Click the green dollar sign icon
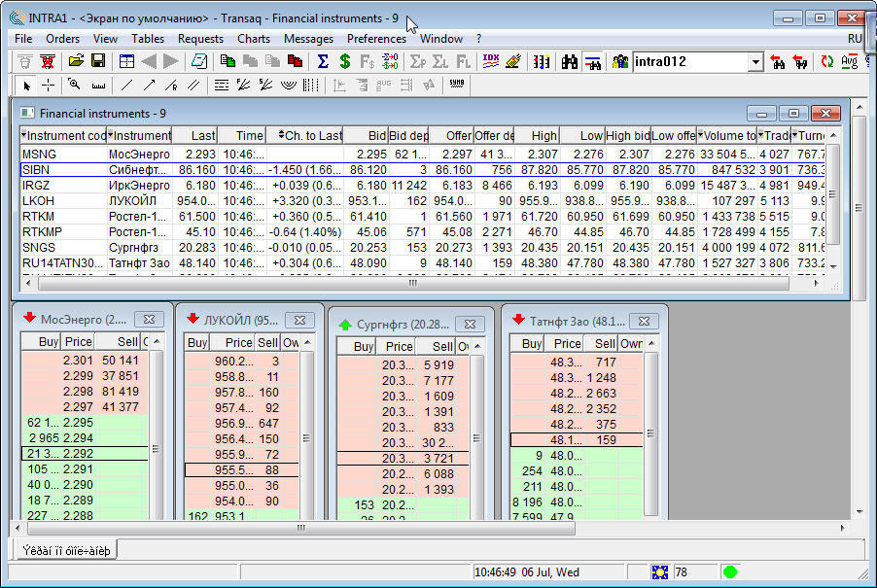 point(345,61)
